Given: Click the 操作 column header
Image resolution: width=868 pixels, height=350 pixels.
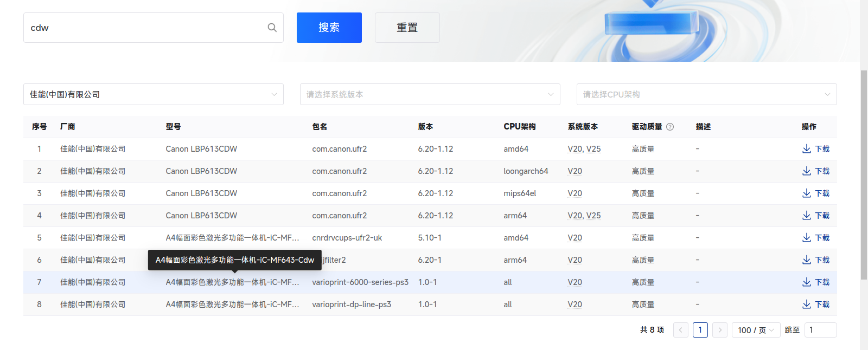Looking at the screenshot, I should 809,127.
